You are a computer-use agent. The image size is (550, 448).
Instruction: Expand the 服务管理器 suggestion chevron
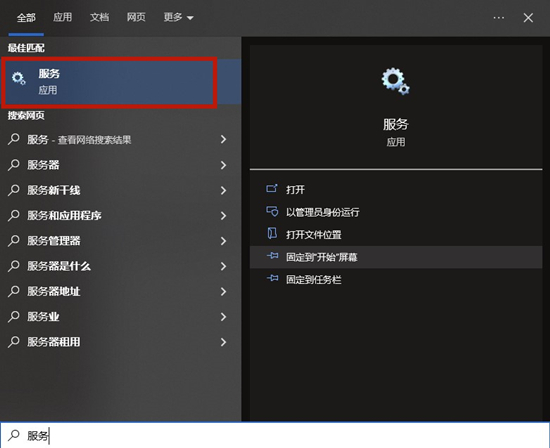pyautogui.click(x=223, y=241)
